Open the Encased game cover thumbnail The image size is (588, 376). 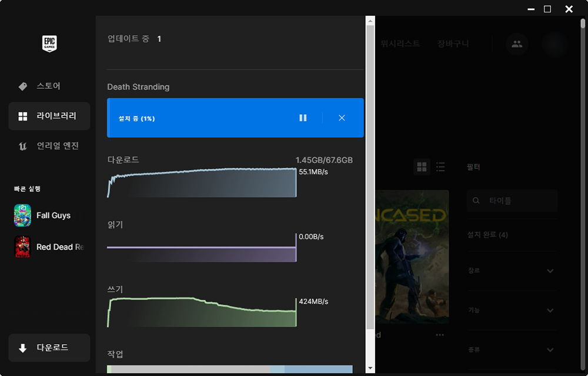[x=412, y=257]
